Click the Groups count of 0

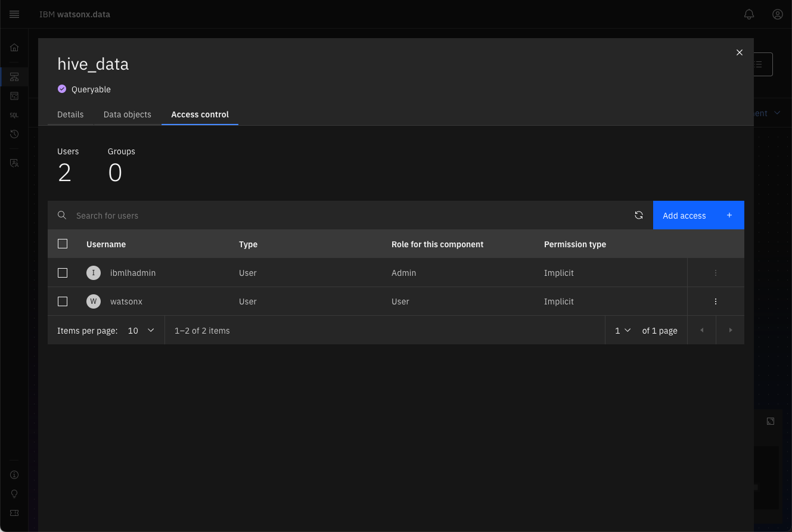pyautogui.click(x=115, y=173)
